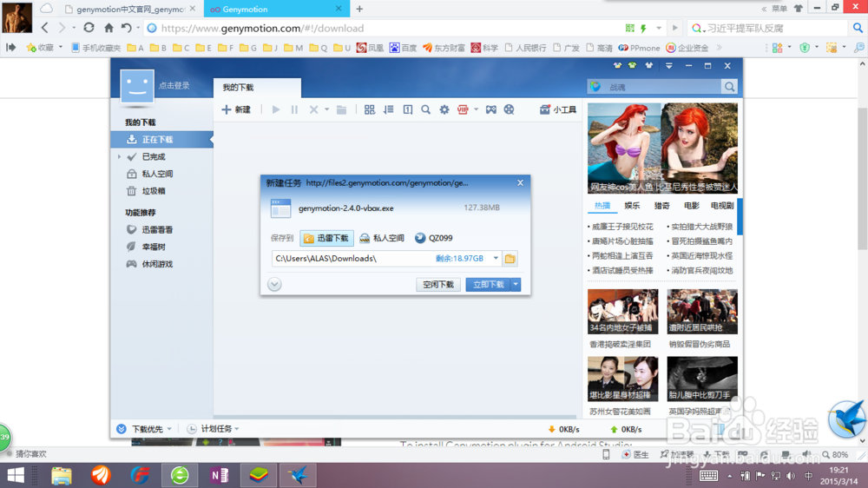Screen dimensions: 868x488
Task: Open 小工具 toolbox
Action: [x=558, y=109]
